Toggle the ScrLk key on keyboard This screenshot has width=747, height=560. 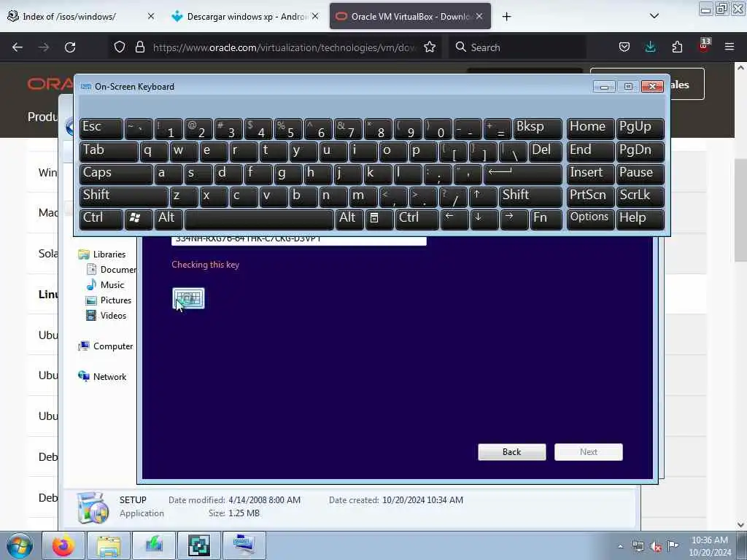pyautogui.click(x=640, y=196)
